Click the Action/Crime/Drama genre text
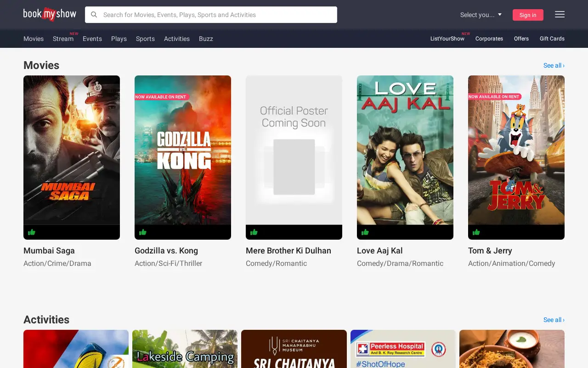The height and width of the screenshot is (368, 588). click(x=57, y=264)
